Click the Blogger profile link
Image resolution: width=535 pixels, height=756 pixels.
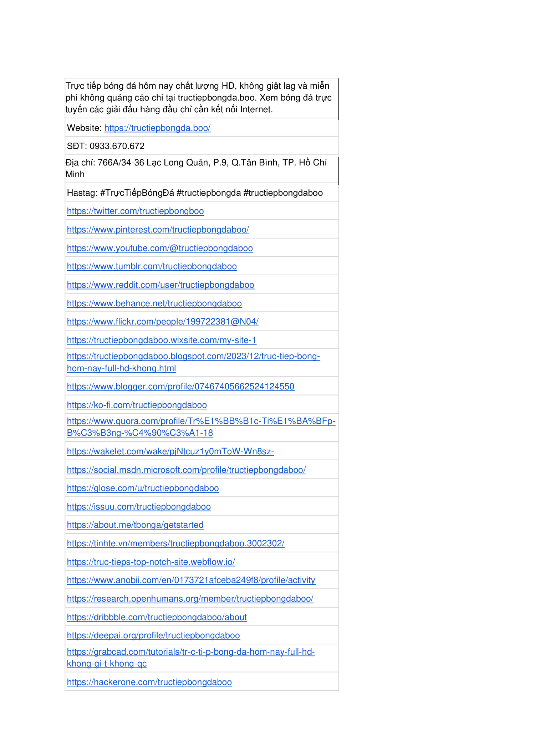click(x=180, y=387)
